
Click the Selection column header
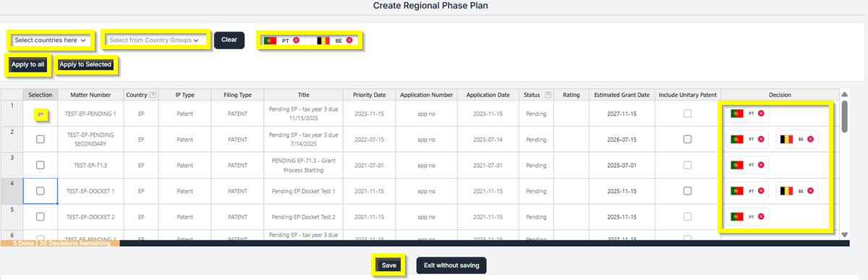click(x=41, y=95)
